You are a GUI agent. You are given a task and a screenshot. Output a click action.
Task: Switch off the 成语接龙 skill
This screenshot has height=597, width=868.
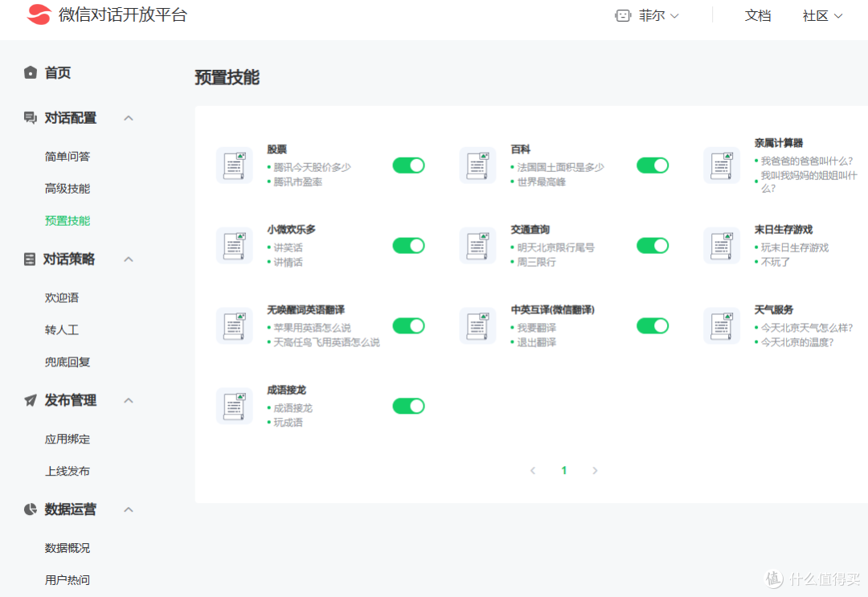[408, 406]
